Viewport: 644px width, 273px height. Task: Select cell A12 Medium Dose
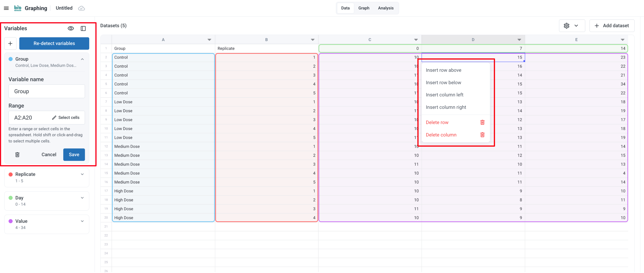pos(163,146)
